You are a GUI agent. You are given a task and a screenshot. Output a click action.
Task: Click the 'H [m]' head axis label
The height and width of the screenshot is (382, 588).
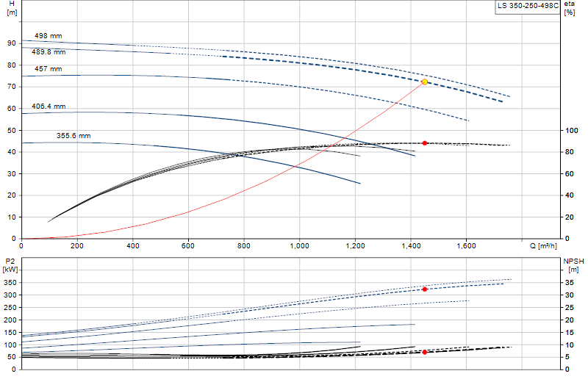click(12, 8)
